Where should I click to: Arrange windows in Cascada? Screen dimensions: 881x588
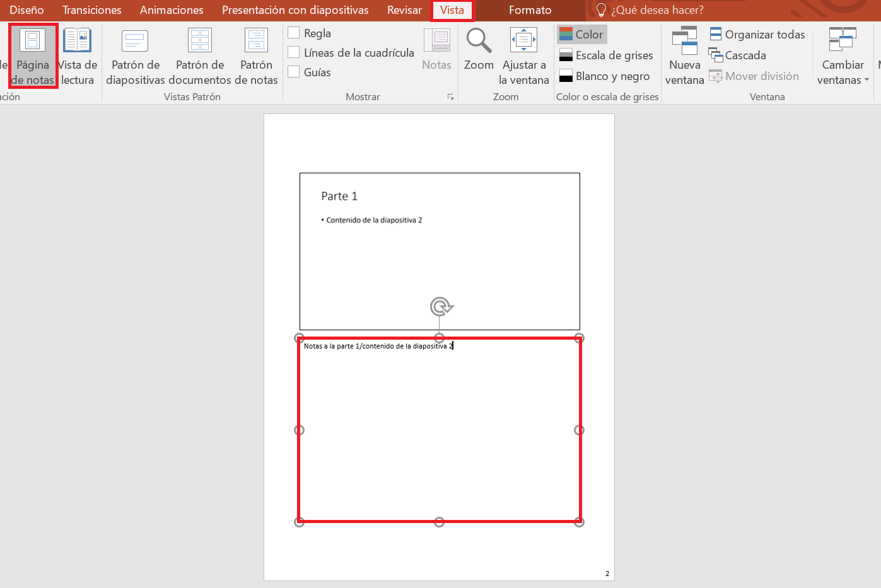point(738,55)
